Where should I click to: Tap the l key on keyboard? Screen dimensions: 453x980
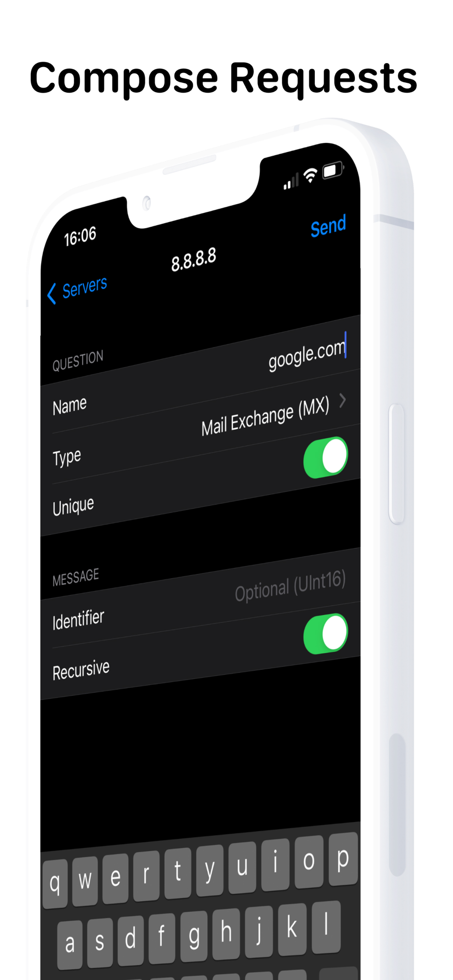[326, 927]
